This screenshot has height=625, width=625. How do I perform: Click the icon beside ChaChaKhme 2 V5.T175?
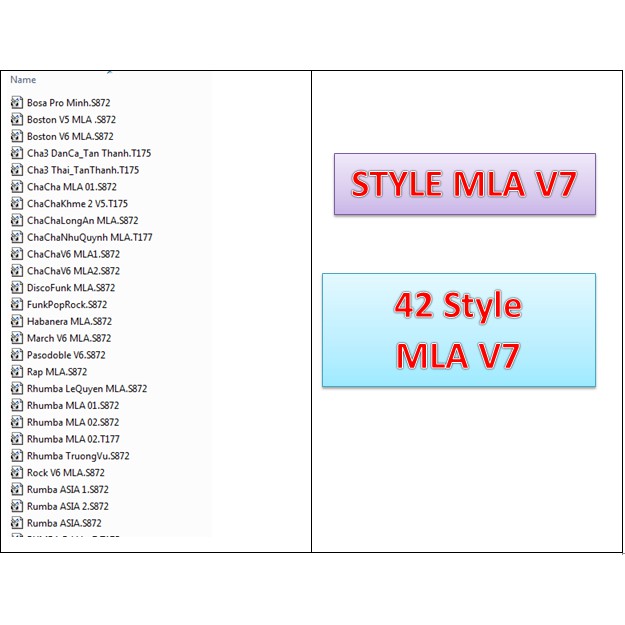click(17, 203)
